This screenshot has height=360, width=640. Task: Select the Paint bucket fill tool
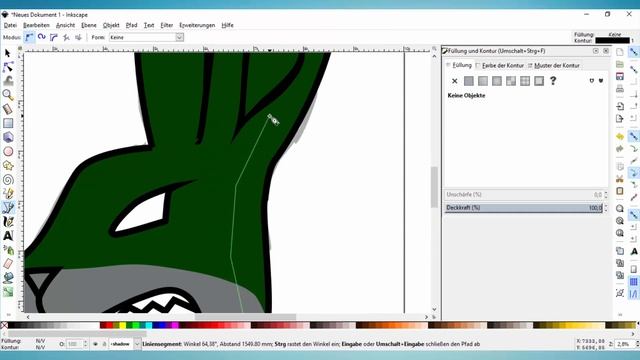(x=8, y=278)
